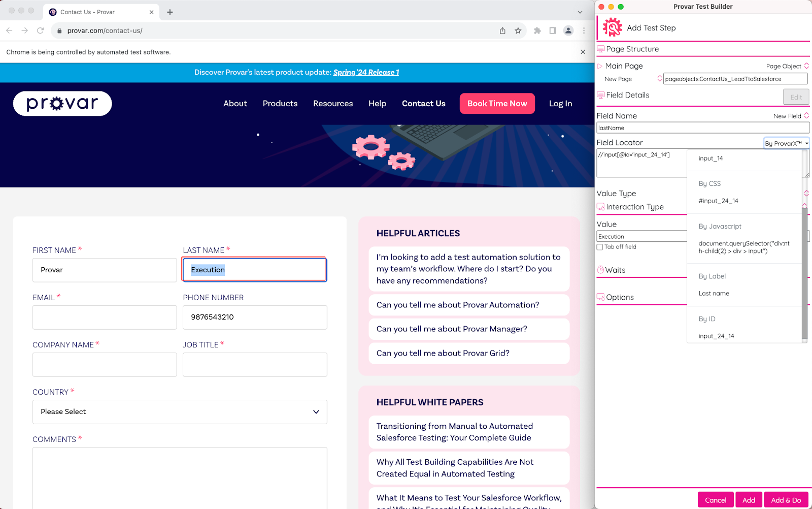
Task: Click the Comments text area
Action: point(180,478)
